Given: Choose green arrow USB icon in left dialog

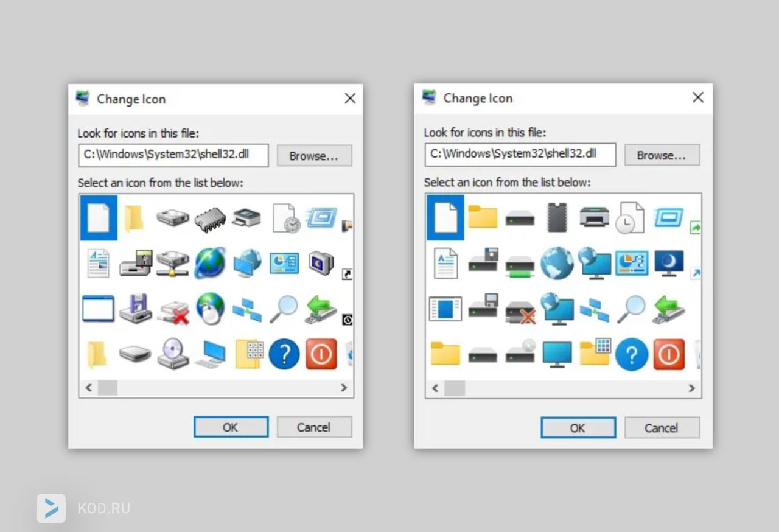Looking at the screenshot, I should 321,309.
